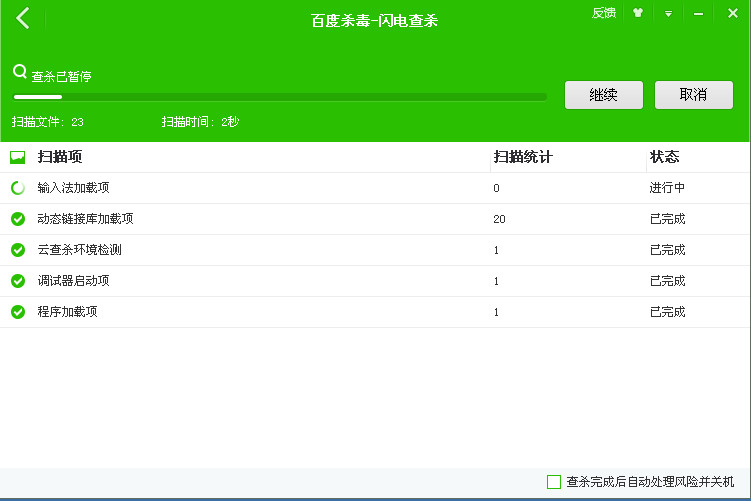Click the 扫描项 column header
The height and width of the screenshot is (501, 751).
click(60, 157)
